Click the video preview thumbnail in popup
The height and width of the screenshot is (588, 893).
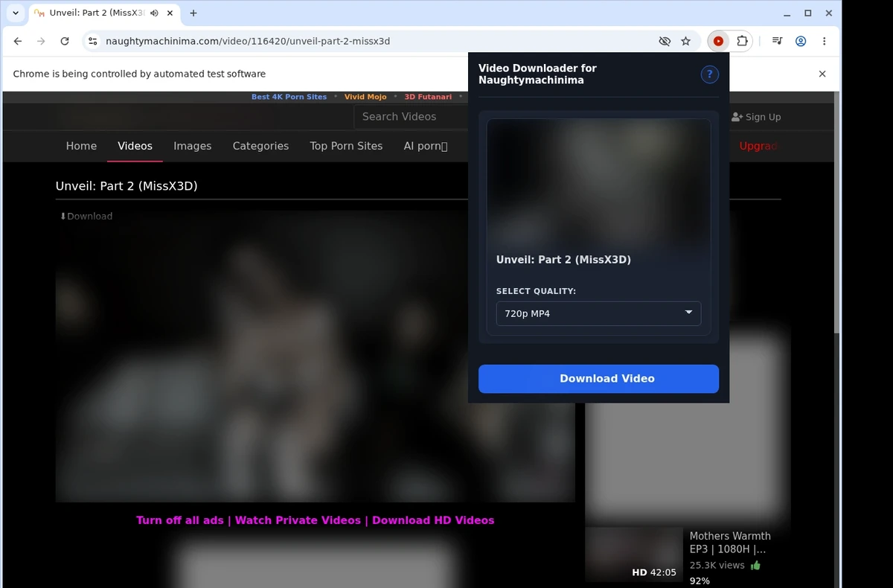pos(598,182)
